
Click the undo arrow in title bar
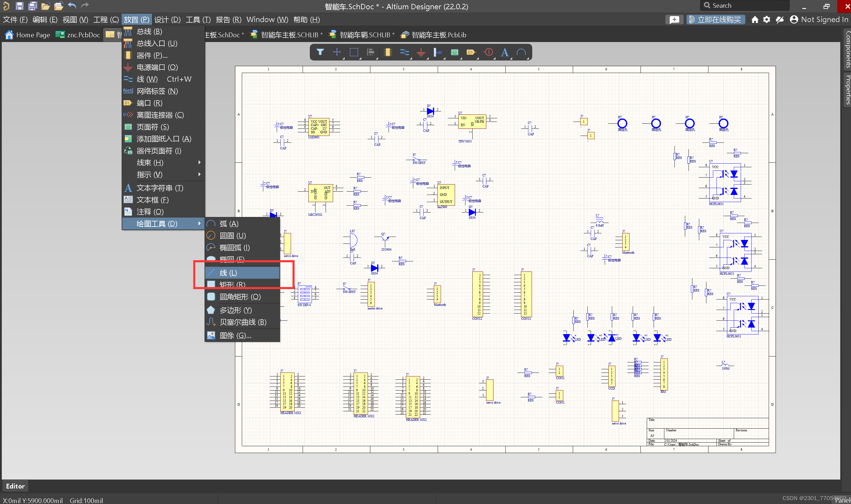(x=72, y=5)
